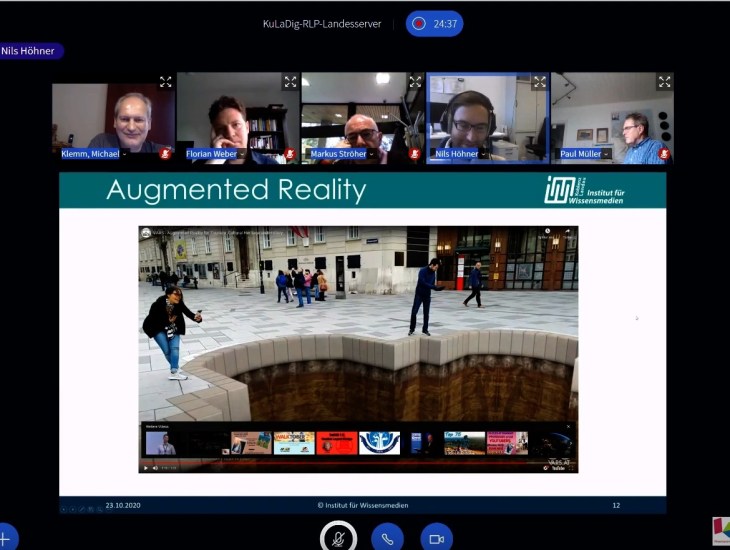The width and height of the screenshot is (730, 550).
Task: Enlarge Paul Müller's webcam to fullscreen
Action: (663, 82)
